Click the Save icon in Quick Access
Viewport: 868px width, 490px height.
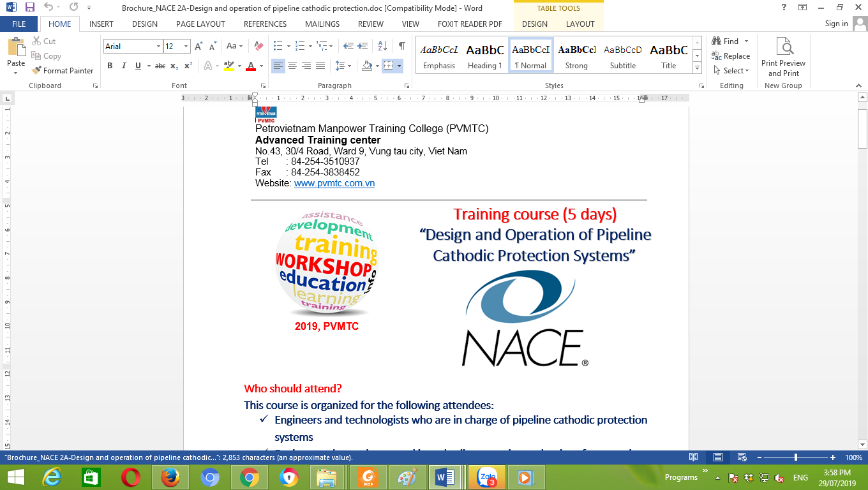(x=30, y=8)
